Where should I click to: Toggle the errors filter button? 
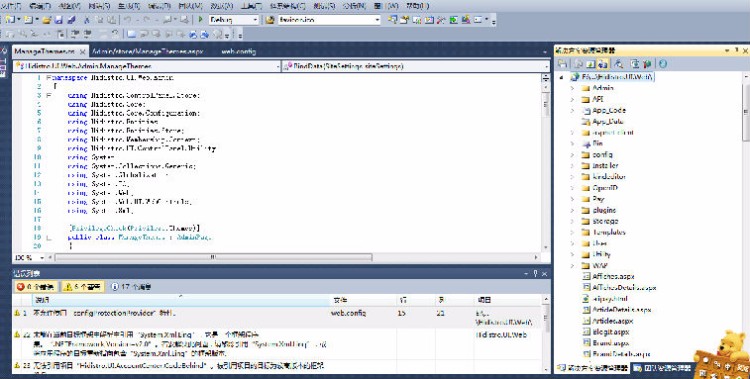click(x=35, y=287)
